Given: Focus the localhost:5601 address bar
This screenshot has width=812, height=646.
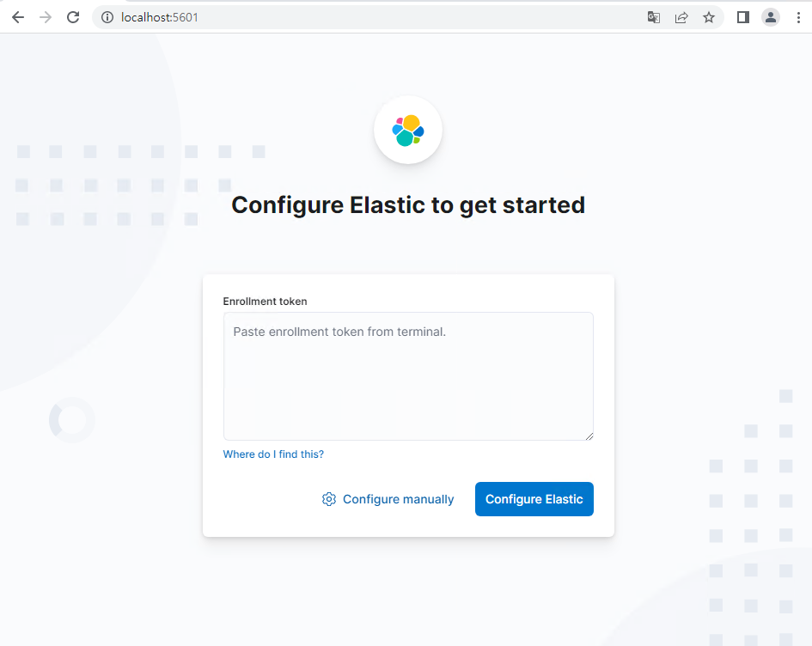Looking at the screenshot, I should tap(363, 17).
